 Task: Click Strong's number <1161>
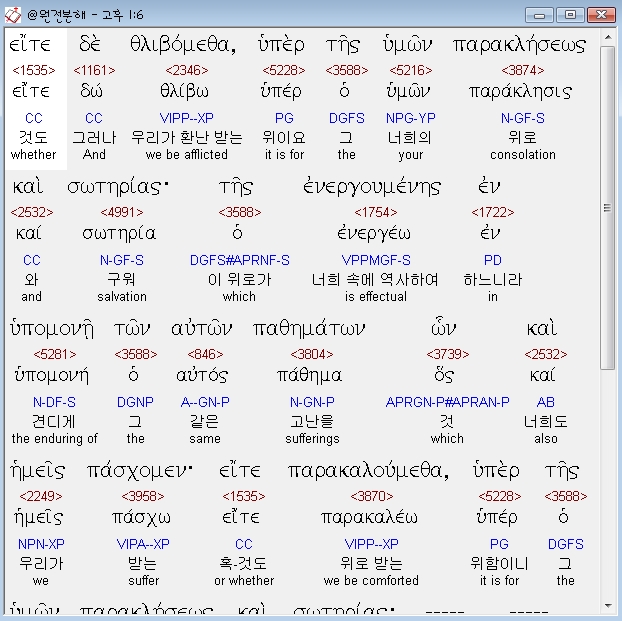point(94,71)
